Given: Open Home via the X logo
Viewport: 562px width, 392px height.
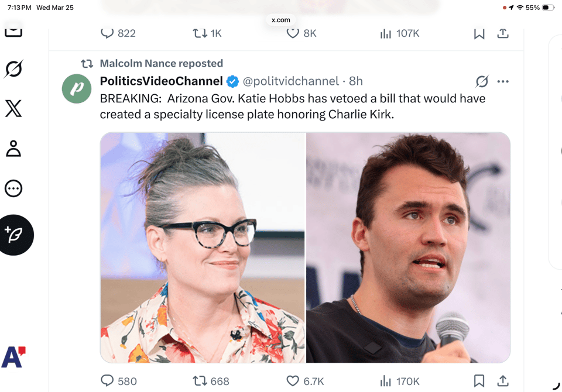Looking at the screenshot, I should coord(13,108).
